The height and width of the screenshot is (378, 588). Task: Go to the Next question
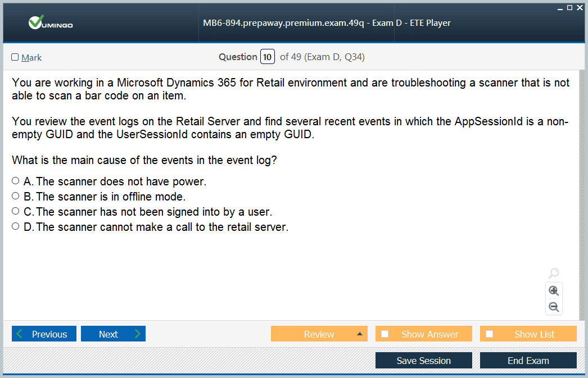[x=113, y=334]
